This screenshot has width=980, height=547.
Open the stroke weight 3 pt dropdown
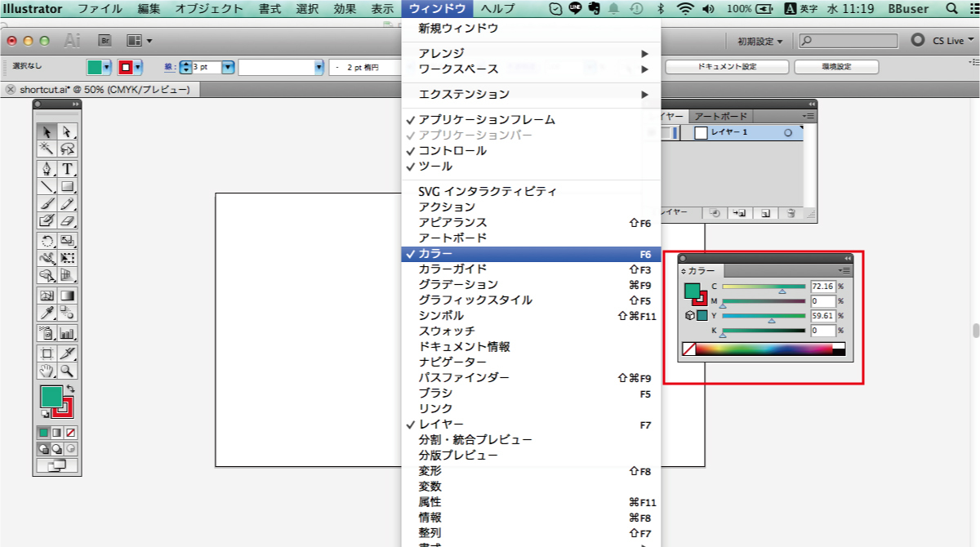pos(228,67)
